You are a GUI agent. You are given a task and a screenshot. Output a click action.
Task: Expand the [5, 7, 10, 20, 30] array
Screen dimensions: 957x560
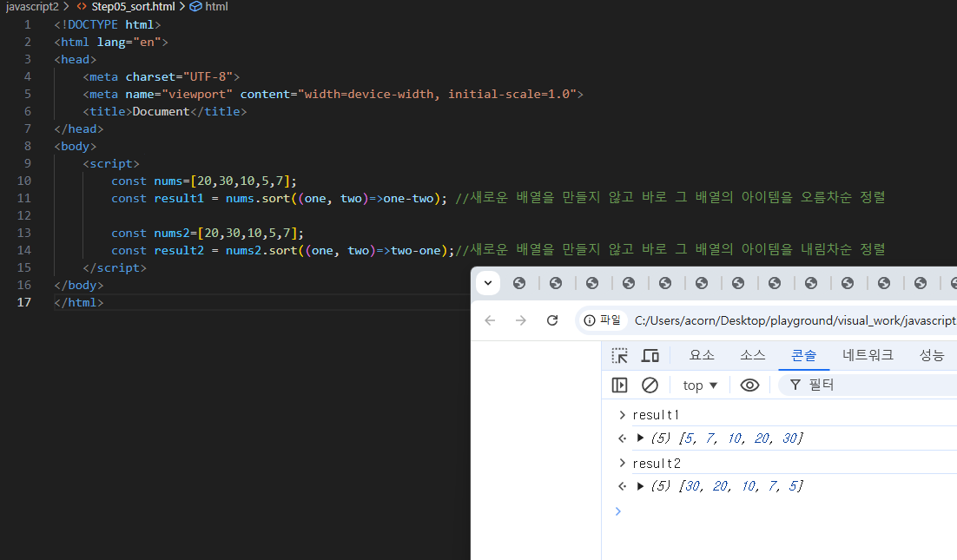pos(640,438)
